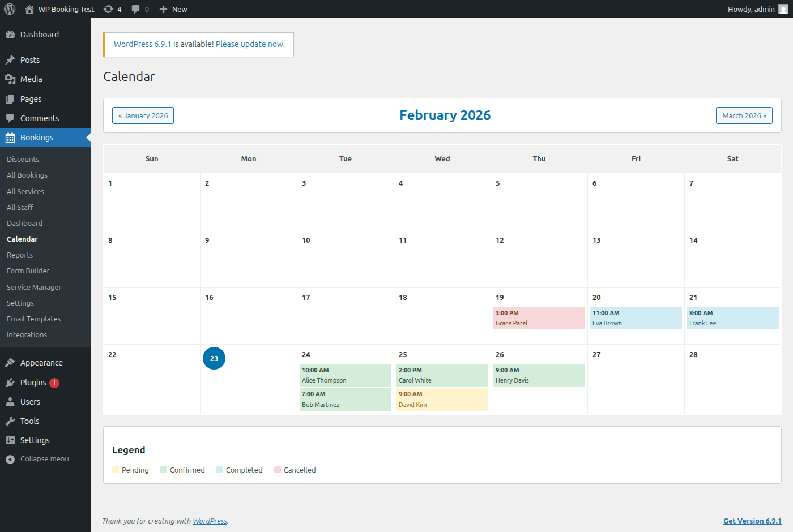The width and height of the screenshot is (793, 532).
Task: Open the Calendar entry under Bookings
Action: [22, 239]
